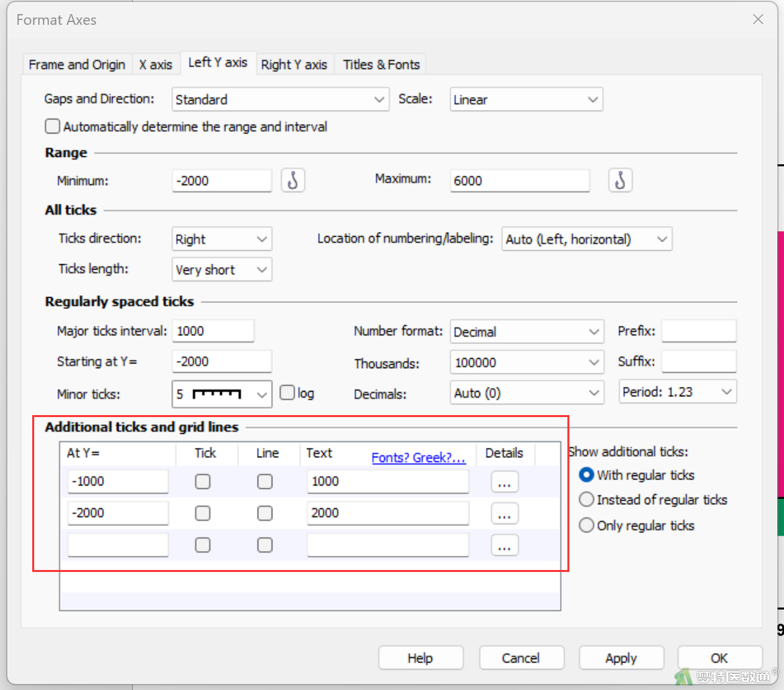Viewport: 784px width, 690px height.
Task: Check the Tick box for Y=-1000
Action: (203, 481)
